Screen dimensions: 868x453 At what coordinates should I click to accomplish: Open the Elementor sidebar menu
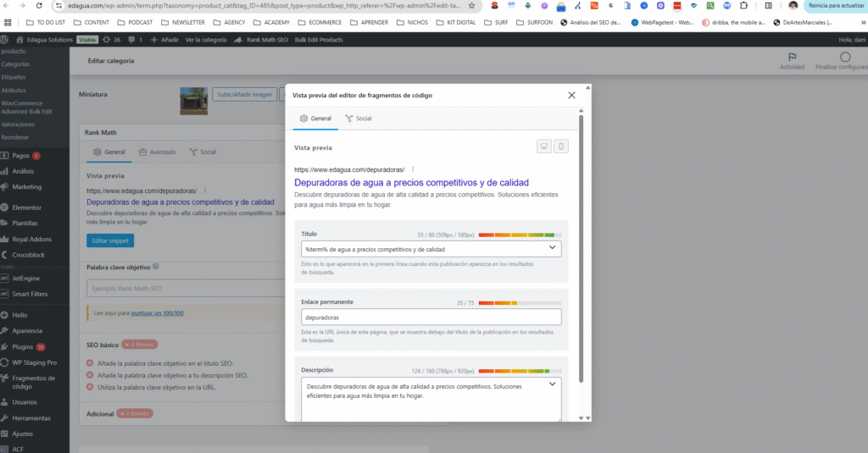point(26,207)
